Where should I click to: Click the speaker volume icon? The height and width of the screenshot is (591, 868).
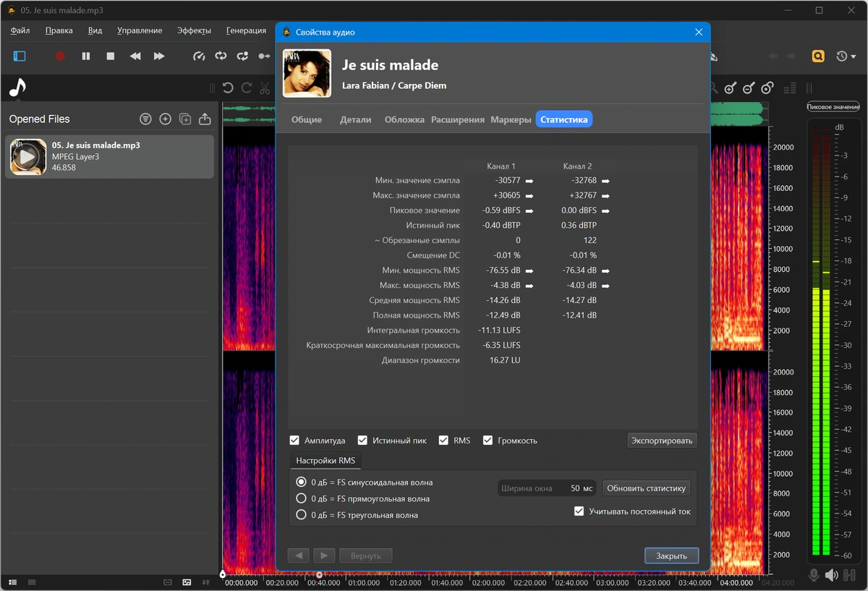(831, 575)
